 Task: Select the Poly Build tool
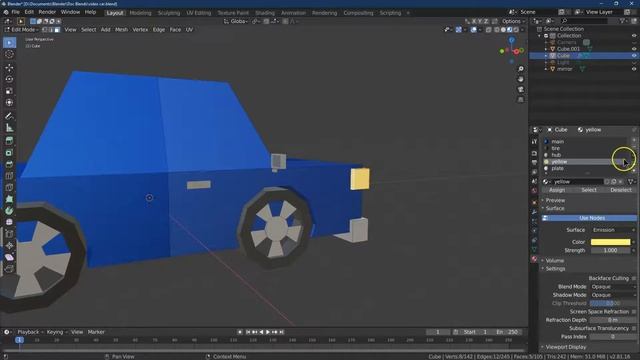click(x=9, y=200)
